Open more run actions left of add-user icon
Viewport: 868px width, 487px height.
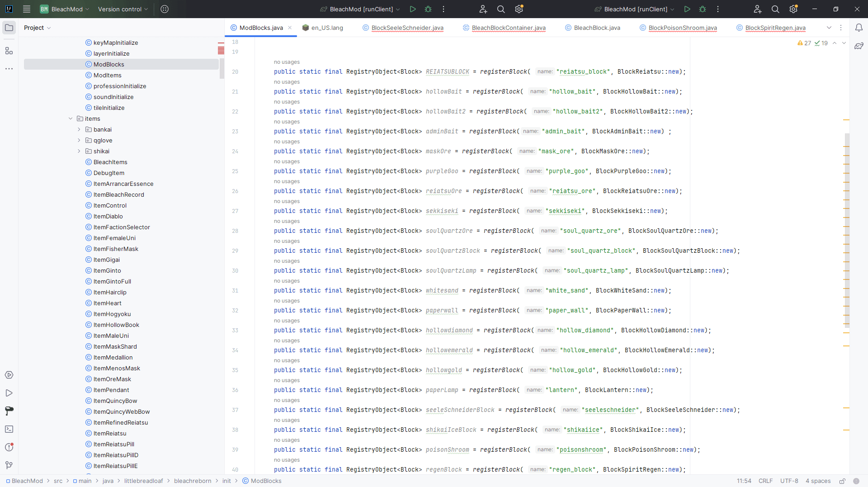[x=443, y=9]
